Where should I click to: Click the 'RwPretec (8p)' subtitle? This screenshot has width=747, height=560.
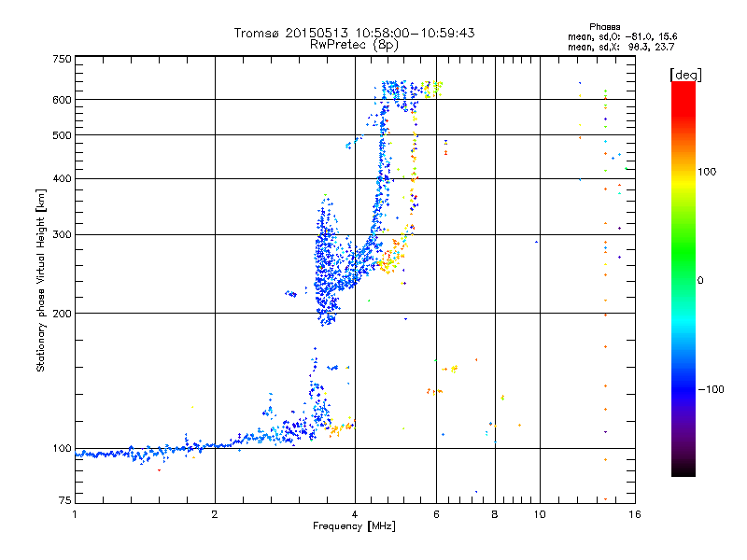click(x=354, y=45)
